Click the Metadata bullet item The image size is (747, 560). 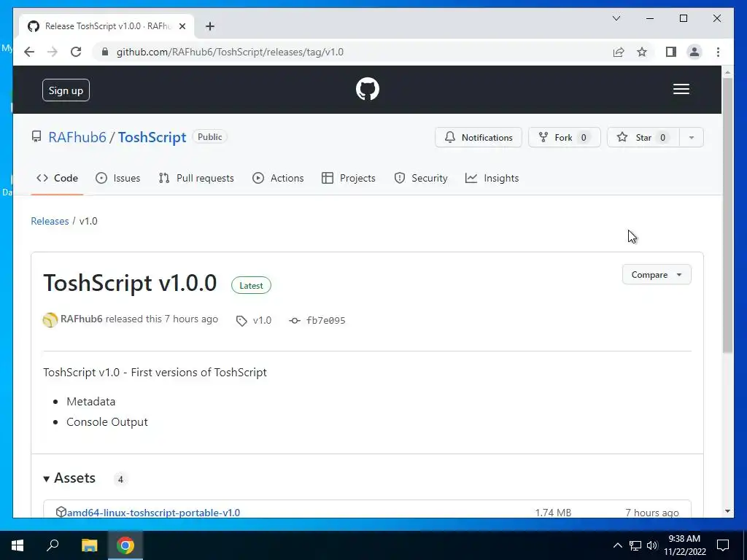click(90, 402)
